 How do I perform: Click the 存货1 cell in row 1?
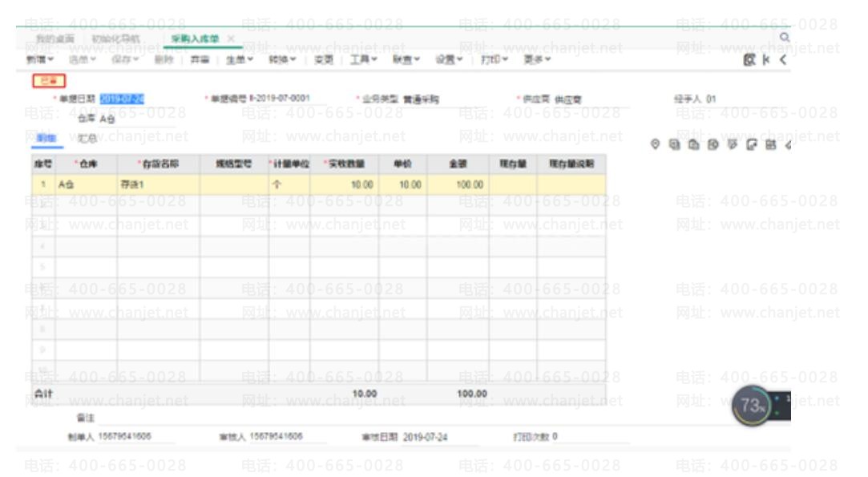[159, 184]
